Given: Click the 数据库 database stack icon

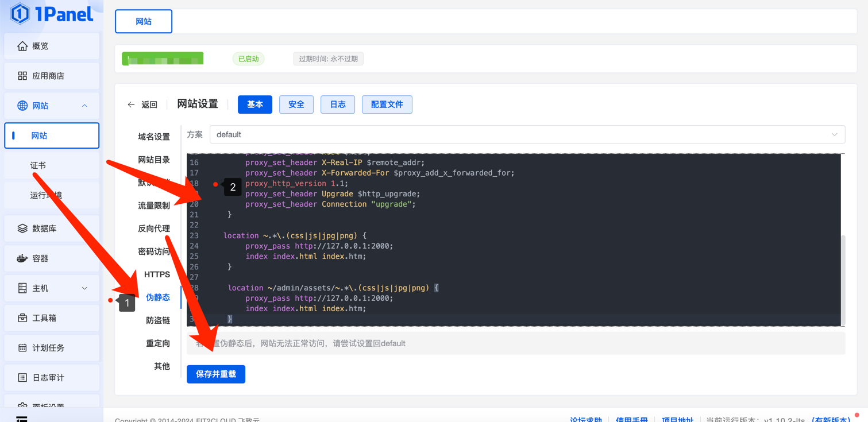Looking at the screenshot, I should click(22, 229).
